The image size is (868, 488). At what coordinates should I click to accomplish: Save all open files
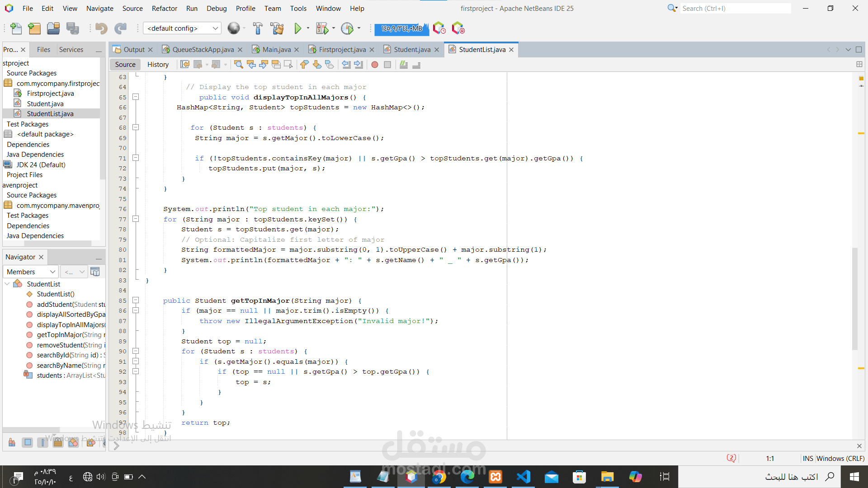point(73,28)
